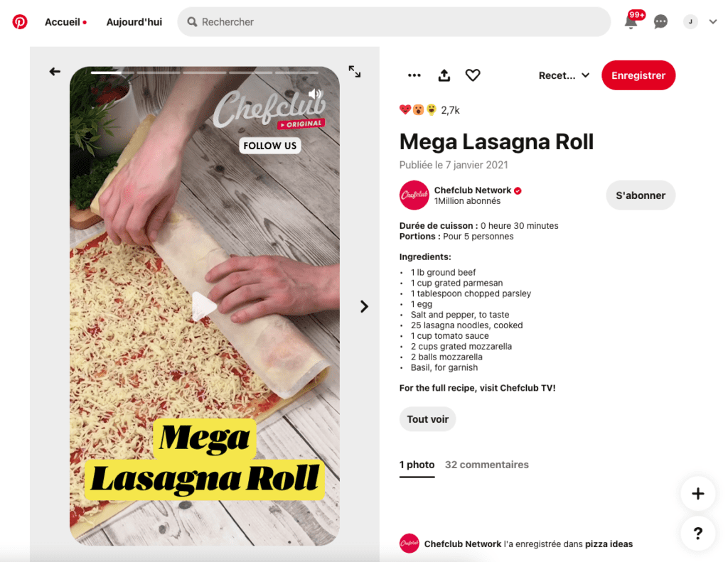
Task: Click the plus add button
Action: click(x=698, y=493)
